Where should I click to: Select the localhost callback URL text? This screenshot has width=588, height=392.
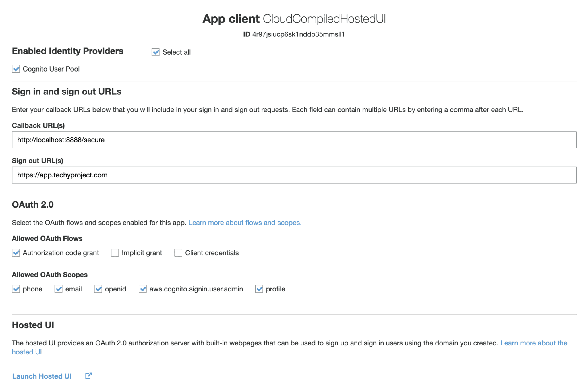(61, 140)
